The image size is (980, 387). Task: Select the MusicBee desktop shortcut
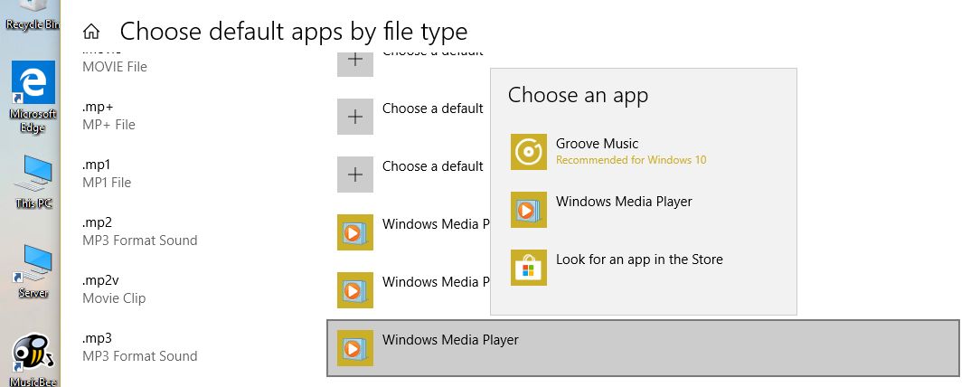click(33, 361)
